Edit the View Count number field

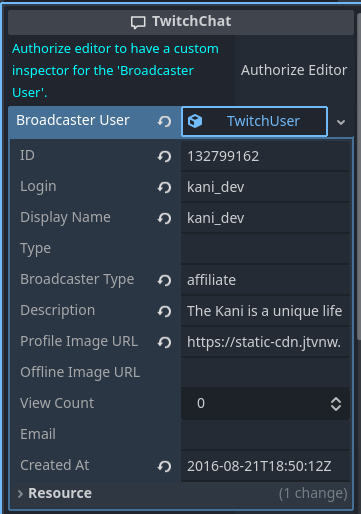(x=256, y=404)
